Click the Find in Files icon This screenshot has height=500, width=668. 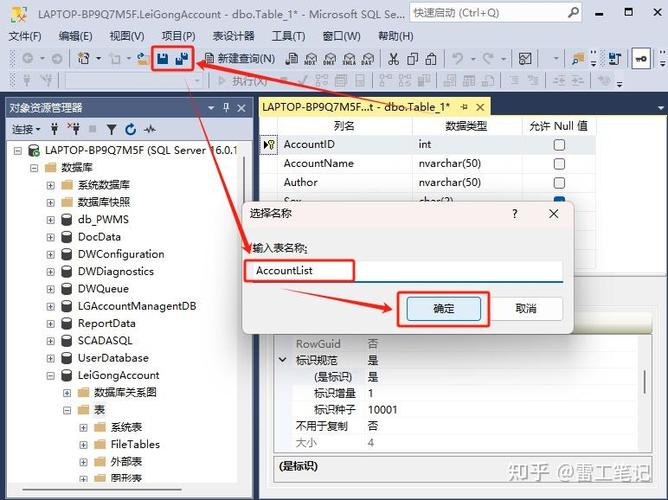tap(578, 58)
